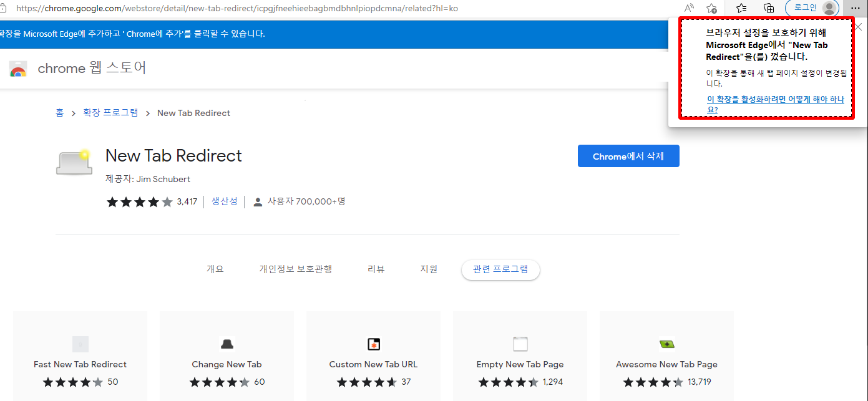Screen dimensions: 868x401
Task: Click '이 확장을 활성화하려면 어떻게 해야 하나요?' link
Action: click(775, 104)
